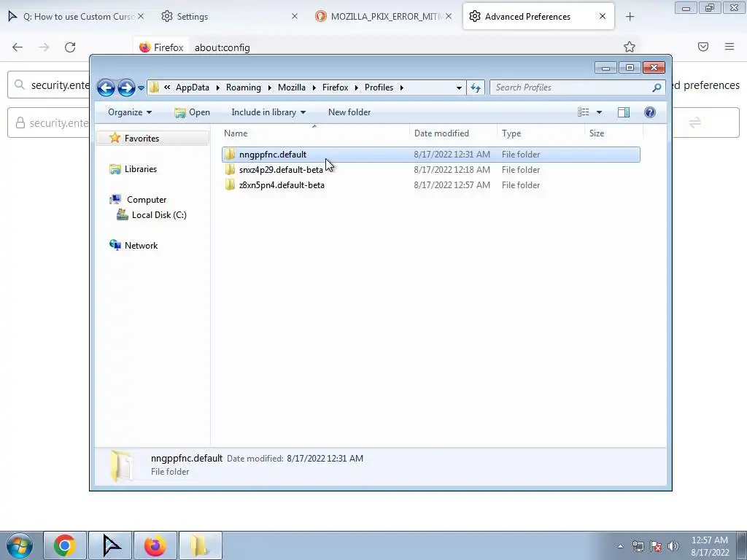Expand the arrow after Mozilla breadcrumb
Image resolution: width=747 pixels, height=560 pixels.
(314, 87)
